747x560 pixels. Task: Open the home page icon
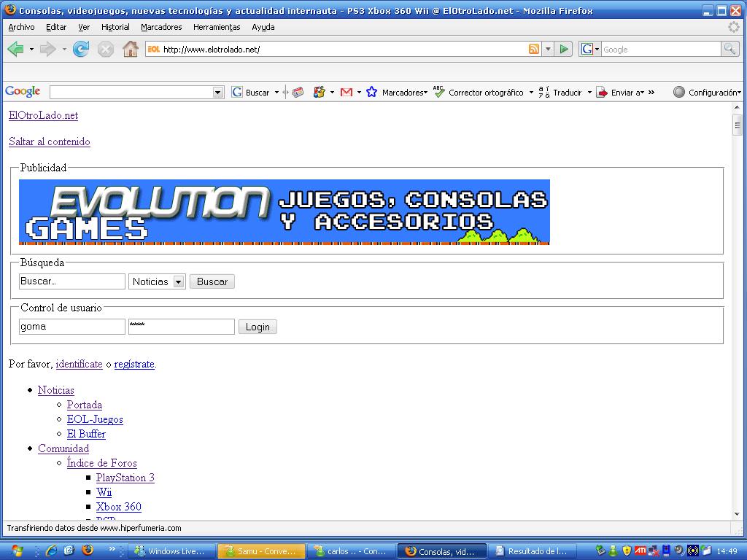coord(130,49)
